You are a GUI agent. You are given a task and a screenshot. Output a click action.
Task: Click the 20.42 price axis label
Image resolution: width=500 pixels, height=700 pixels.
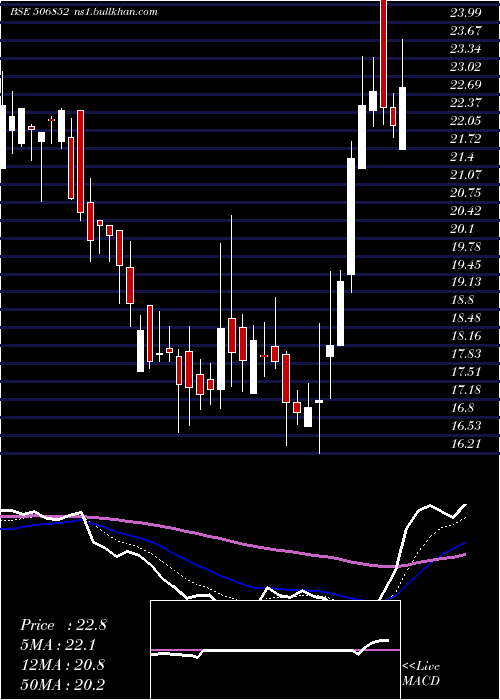466,211
